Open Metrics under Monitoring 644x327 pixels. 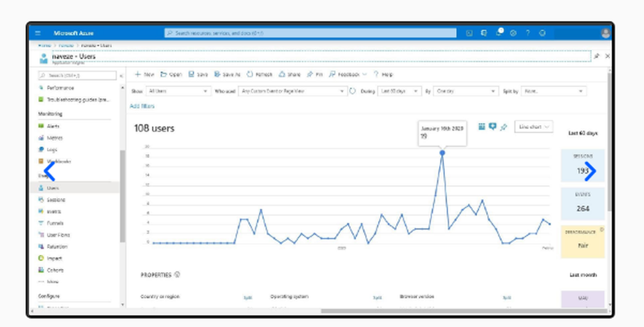[x=54, y=138]
